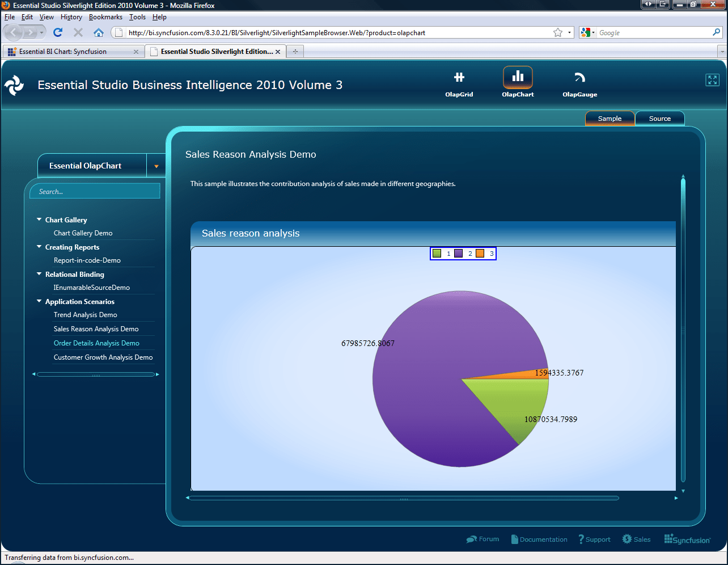Open the Essential OlapChart dropdown
Screen dimensions: 728x565
coord(156,165)
